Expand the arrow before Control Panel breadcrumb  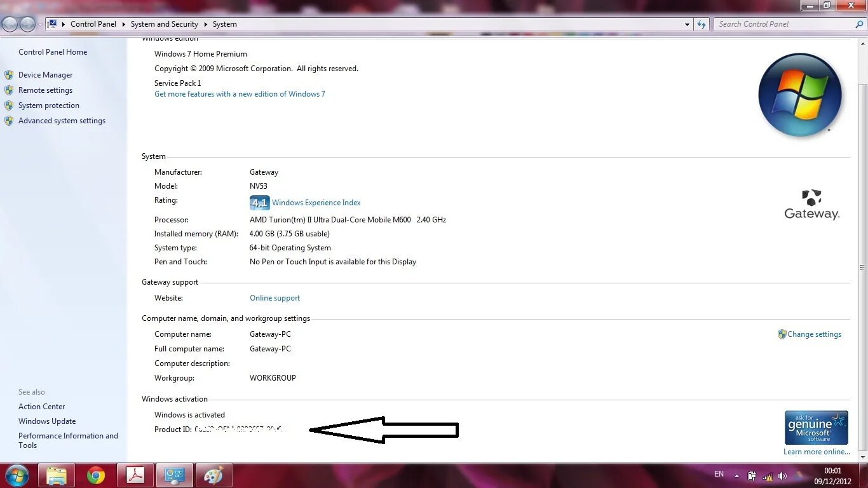[x=64, y=24]
